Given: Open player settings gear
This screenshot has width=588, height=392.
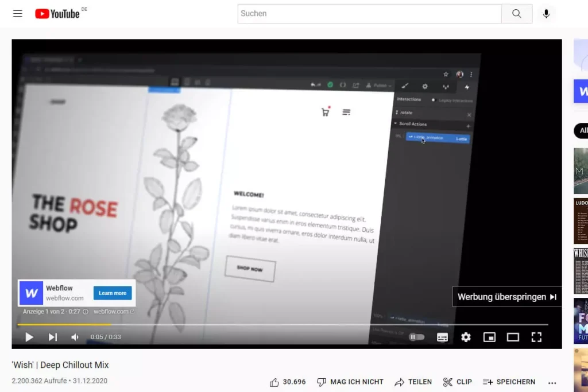Looking at the screenshot, I should (x=466, y=337).
